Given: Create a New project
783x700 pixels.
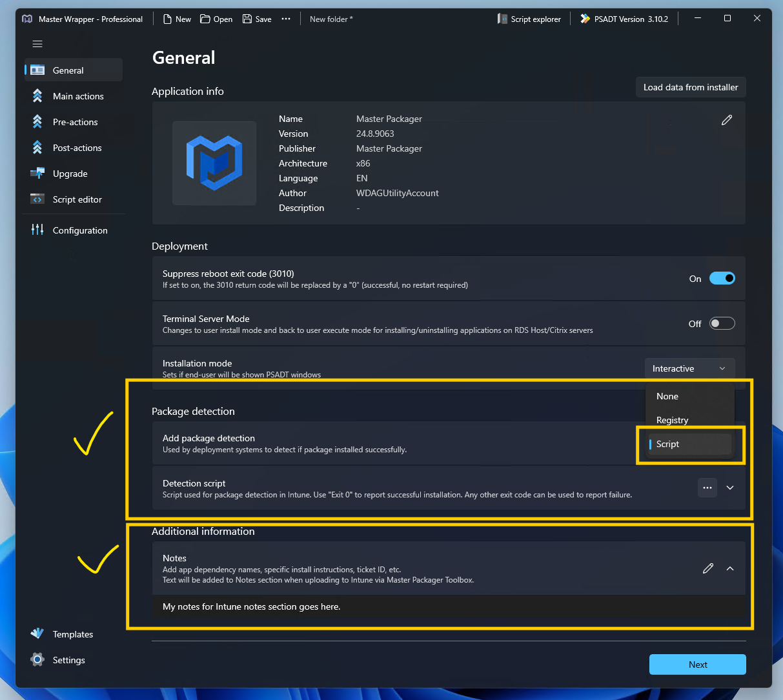Looking at the screenshot, I should coord(177,19).
